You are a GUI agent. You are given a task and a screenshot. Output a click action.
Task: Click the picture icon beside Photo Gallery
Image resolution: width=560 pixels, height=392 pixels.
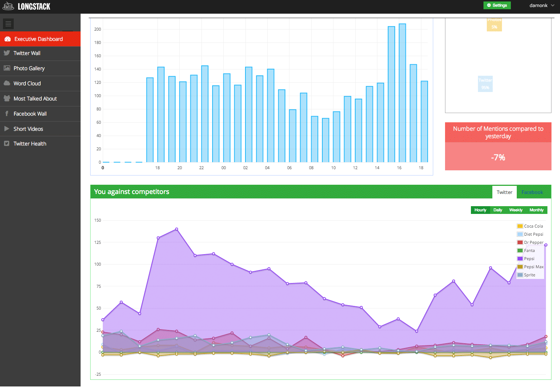7,68
